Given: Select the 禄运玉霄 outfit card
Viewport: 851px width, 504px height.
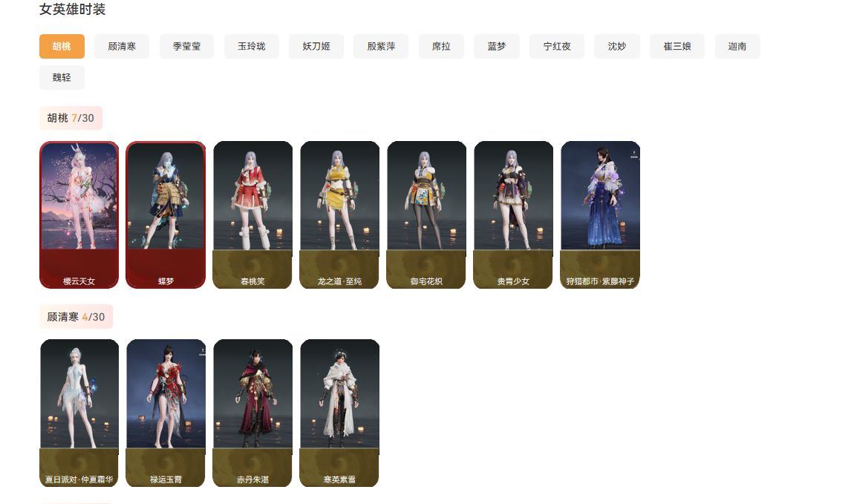Looking at the screenshot, I should [166, 413].
